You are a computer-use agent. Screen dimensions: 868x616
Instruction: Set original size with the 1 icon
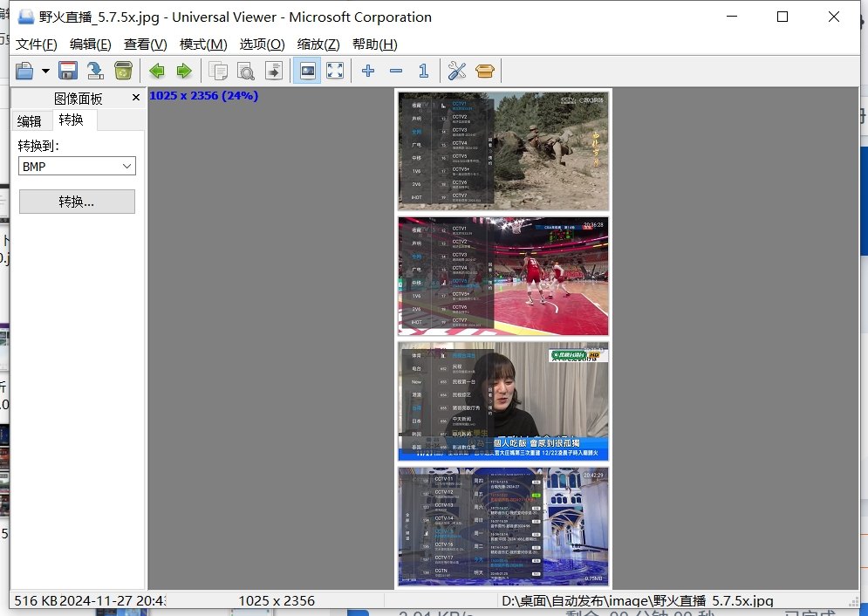tap(423, 71)
